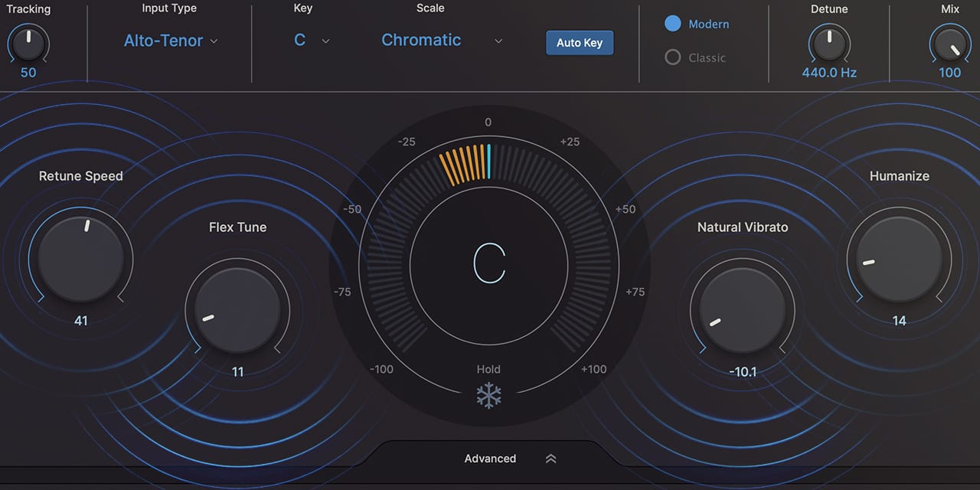The image size is (980, 490).
Task: Click the double-chevron next to Advanced
Action: pos(550,458)
